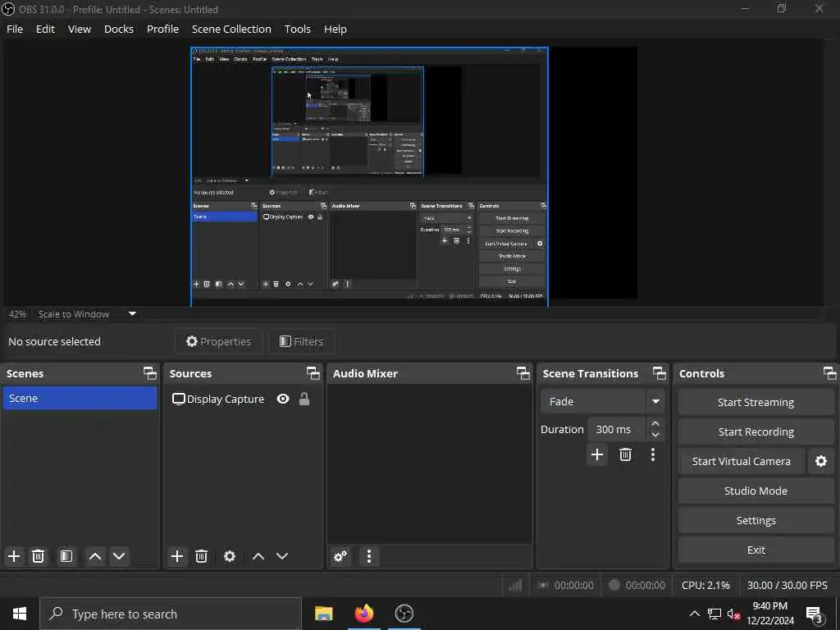Open the Tools menu

(297, 29)
